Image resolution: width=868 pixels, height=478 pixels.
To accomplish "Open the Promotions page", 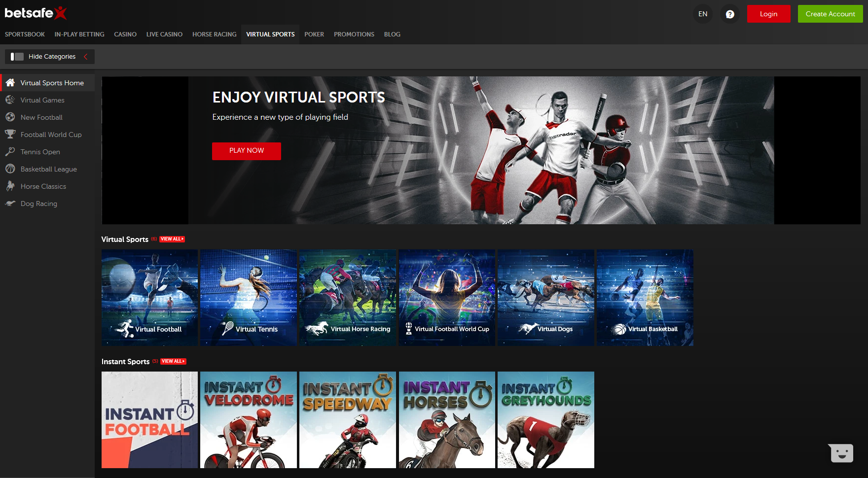I will click(x=354, y=34).
